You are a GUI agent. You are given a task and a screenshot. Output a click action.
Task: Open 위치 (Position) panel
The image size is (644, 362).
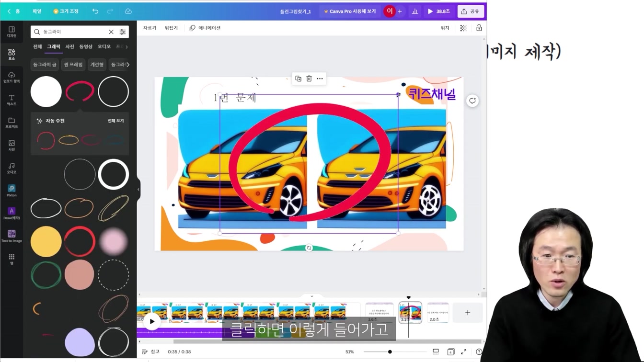445,28
